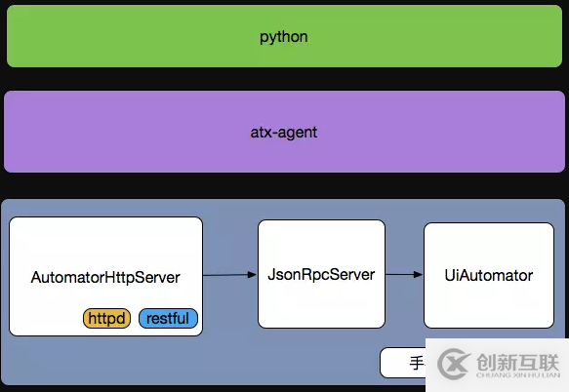Click the CHUANG XIN HU LIAN caption
The height and width of the screenshot is (392, 569).
pyautogui.click(x=518, y=375)
